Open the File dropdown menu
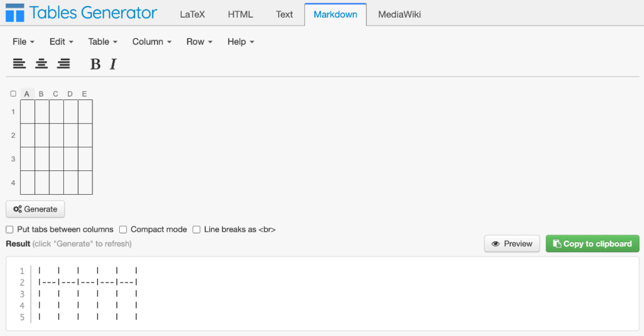The image size is (644, 336). (x=23, y=42)
